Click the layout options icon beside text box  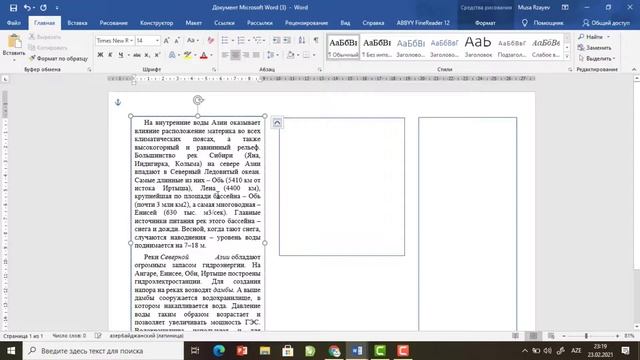coord(277,122)
